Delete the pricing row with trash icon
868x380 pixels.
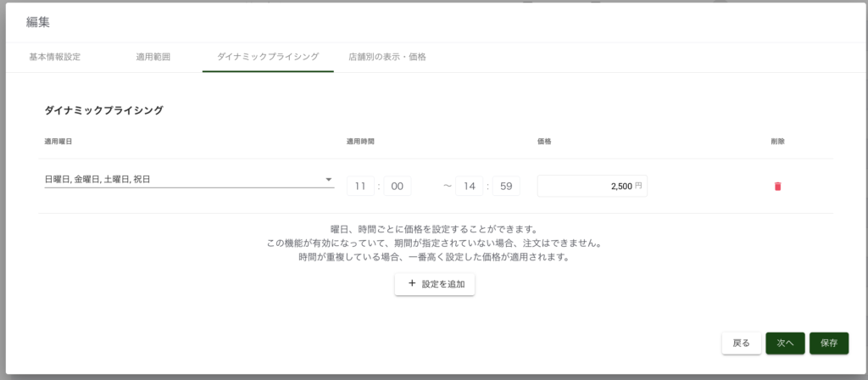777,186
